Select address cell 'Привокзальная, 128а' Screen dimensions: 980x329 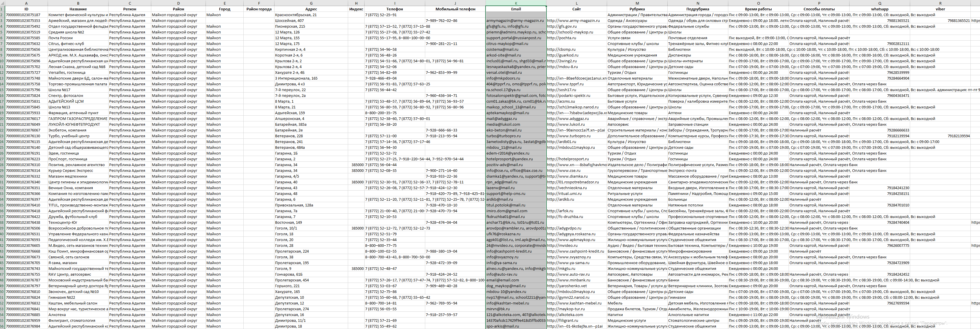(x=311, y=205)
